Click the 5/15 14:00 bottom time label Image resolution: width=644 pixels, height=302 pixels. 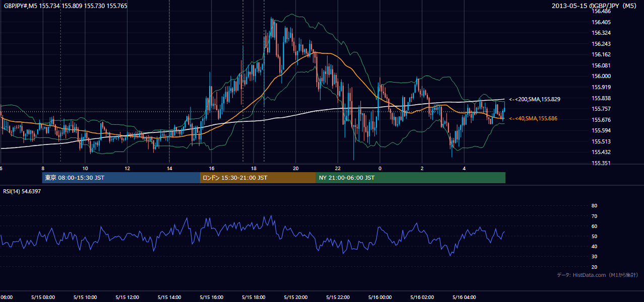point(169,297)
